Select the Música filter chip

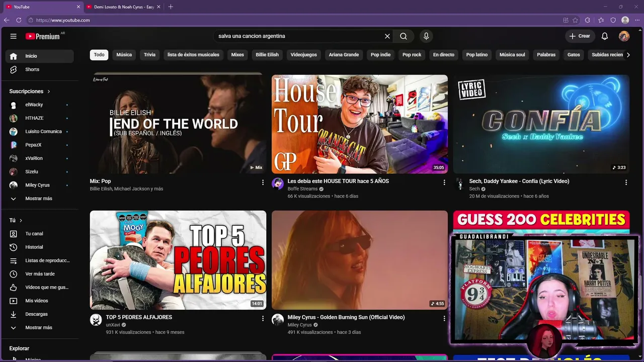124,55
